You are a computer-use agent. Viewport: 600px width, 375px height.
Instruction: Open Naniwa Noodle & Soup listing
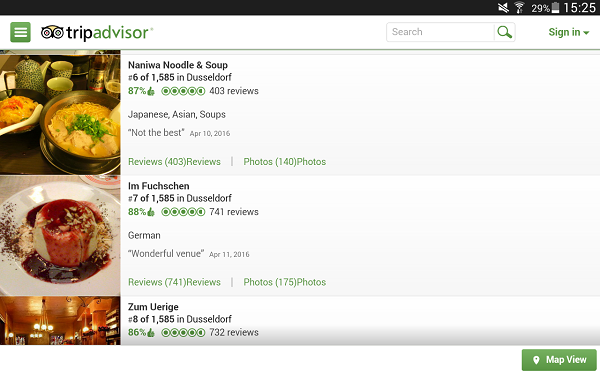coord(178,65)
